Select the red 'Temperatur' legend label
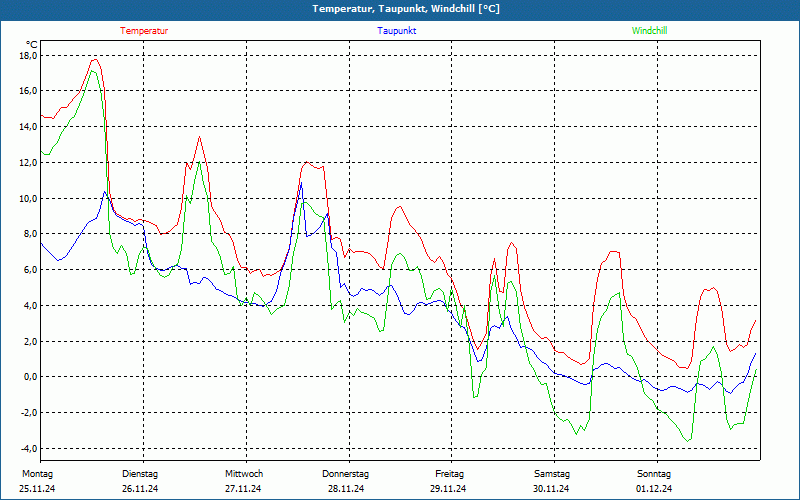 pyautogui.click(x=144, y=31)
